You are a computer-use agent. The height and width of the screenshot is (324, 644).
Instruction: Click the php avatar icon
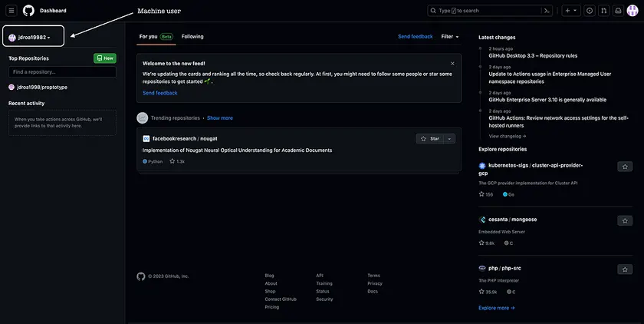pyautogui.click(x=482, y=268)
